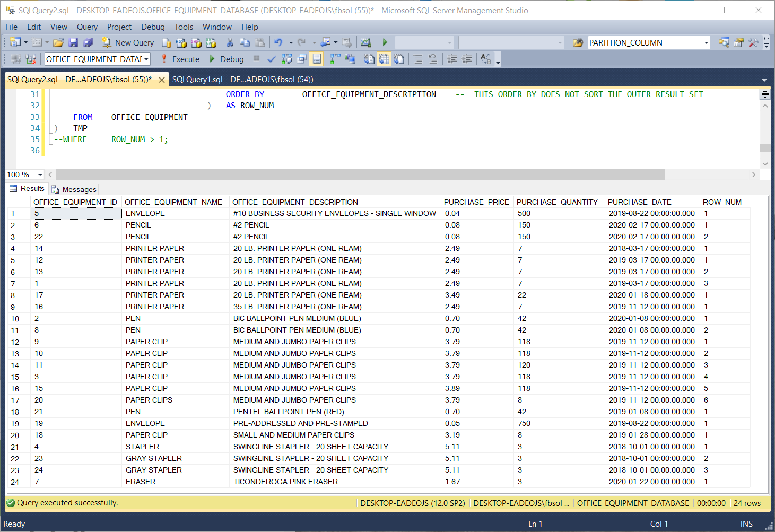
Task: Click the Save file icon
Action: [73, 43]
